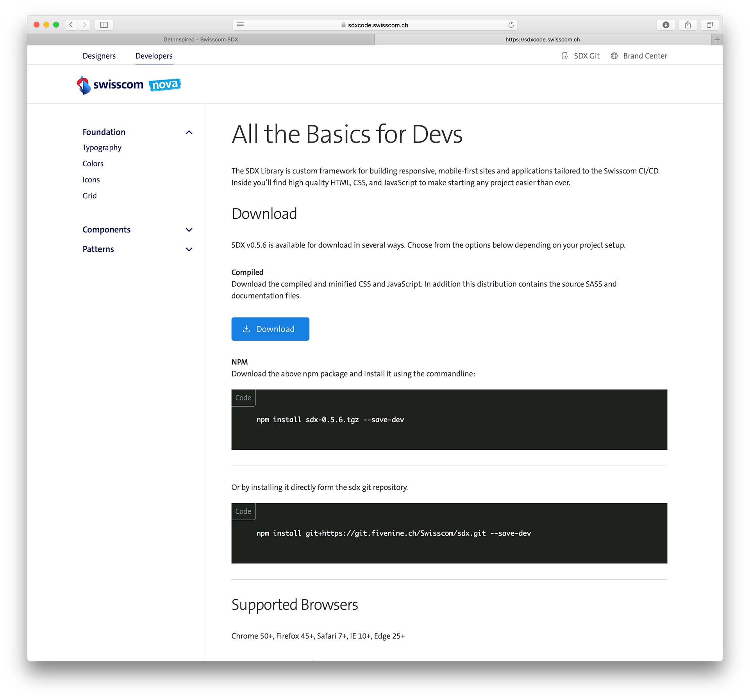Open the Safari downloads icon
The image size is (750, 700).
[x=666, y=25]
